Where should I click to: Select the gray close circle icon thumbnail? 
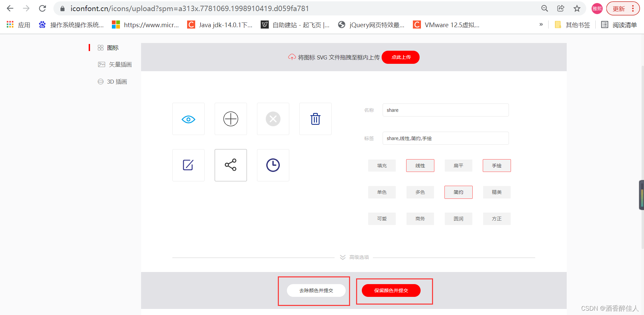[273, 119]
